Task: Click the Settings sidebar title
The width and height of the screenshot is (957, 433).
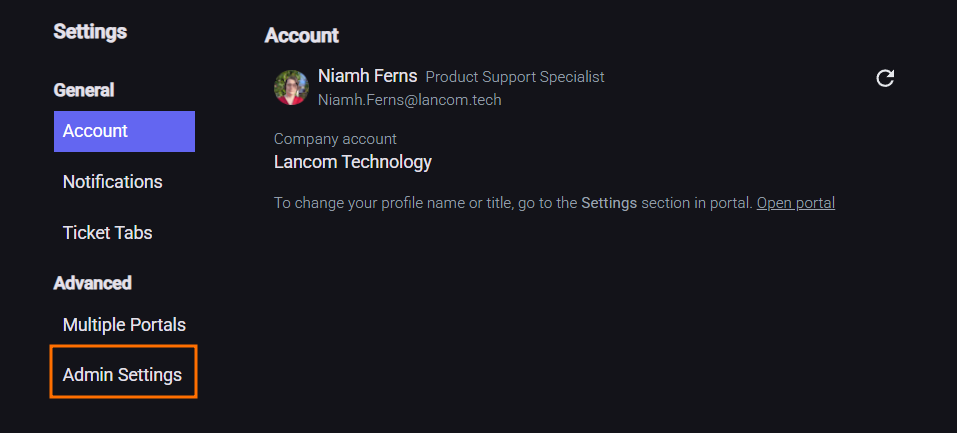Action: coord(90,32)
